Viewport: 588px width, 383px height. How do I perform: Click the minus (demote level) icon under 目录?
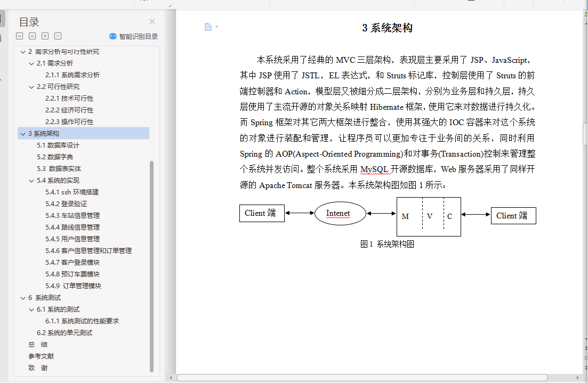click(58, 36)
